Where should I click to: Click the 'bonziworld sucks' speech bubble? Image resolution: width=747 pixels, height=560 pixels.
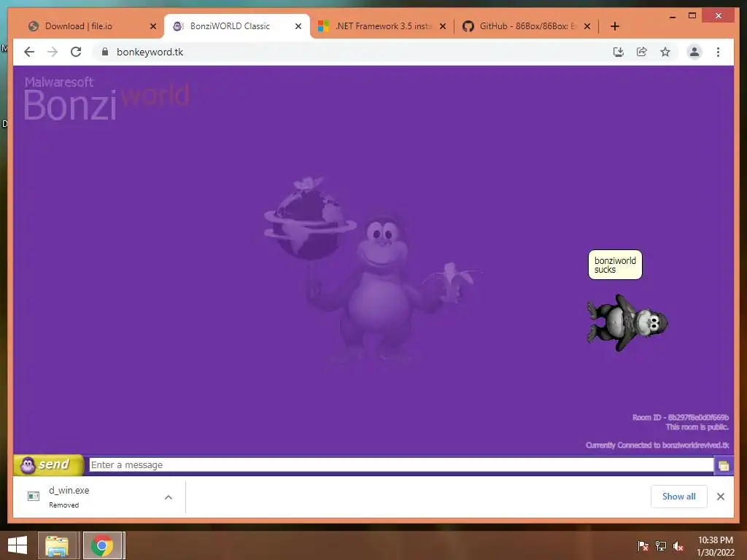(615, 265)
